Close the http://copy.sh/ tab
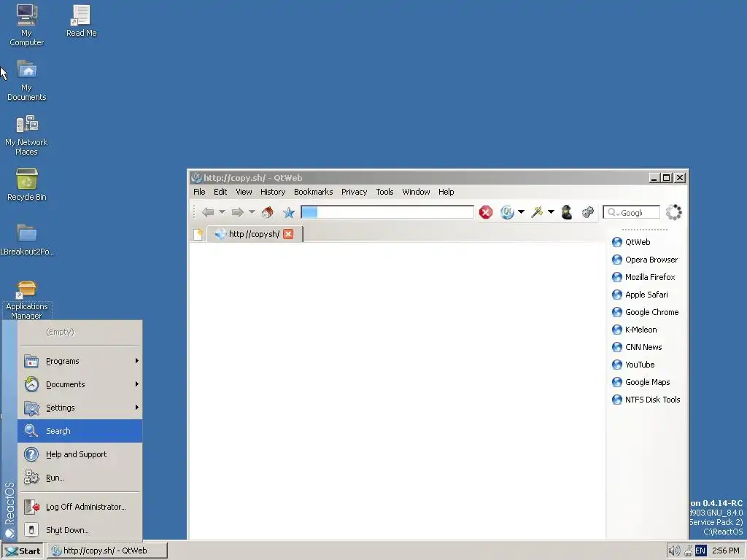The image size is (747, 560). point(288,234)
